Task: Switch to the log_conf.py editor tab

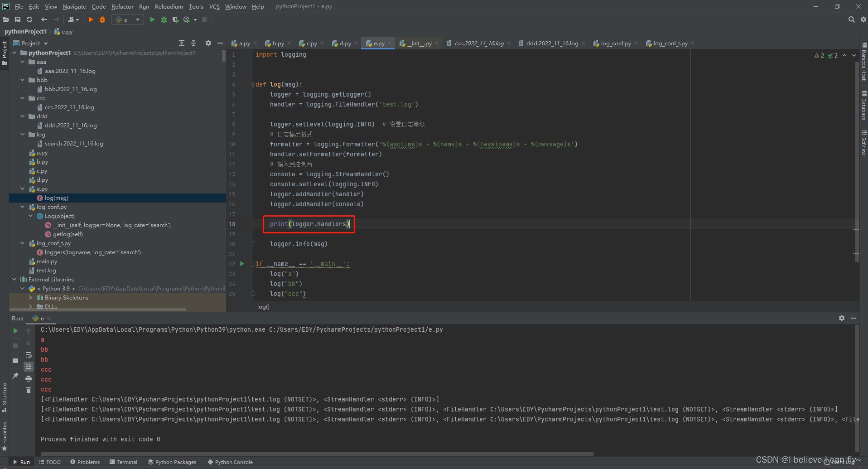Action: (616, 43)
